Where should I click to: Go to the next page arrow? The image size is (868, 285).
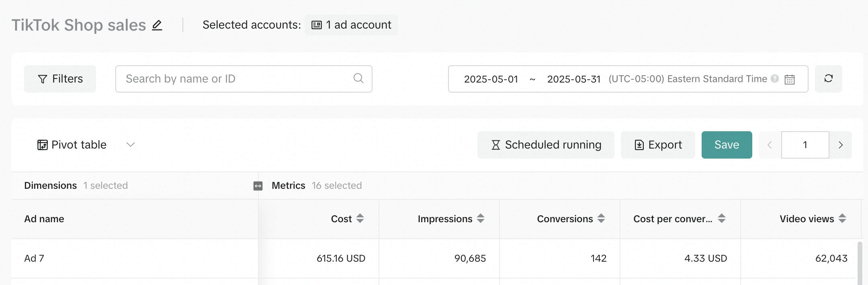coord(841,145)
